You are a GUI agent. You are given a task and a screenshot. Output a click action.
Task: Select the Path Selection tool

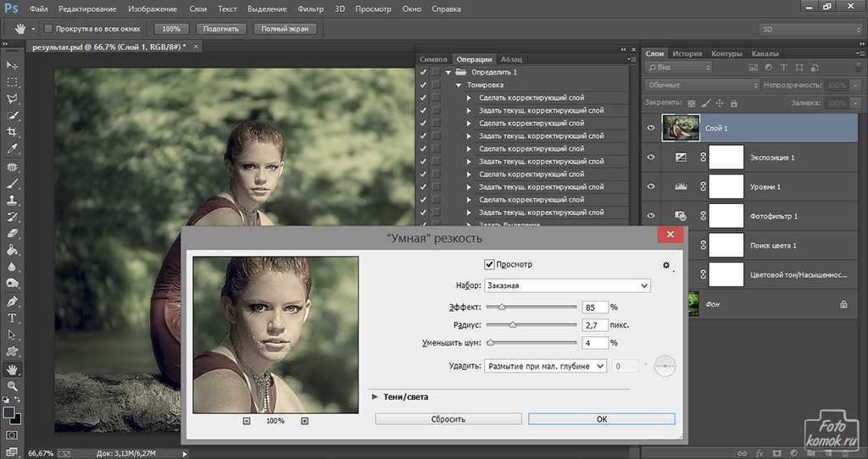coord(12,335)
